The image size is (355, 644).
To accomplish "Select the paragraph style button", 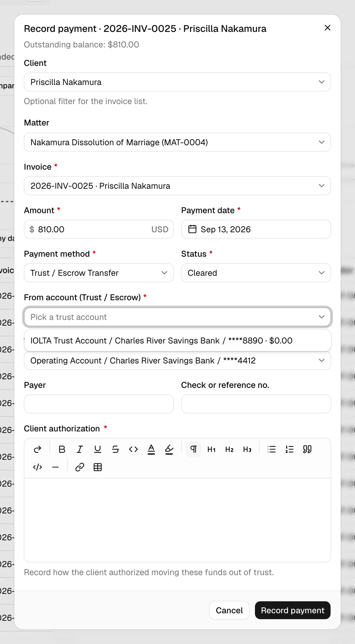I will tap(194, 449).
